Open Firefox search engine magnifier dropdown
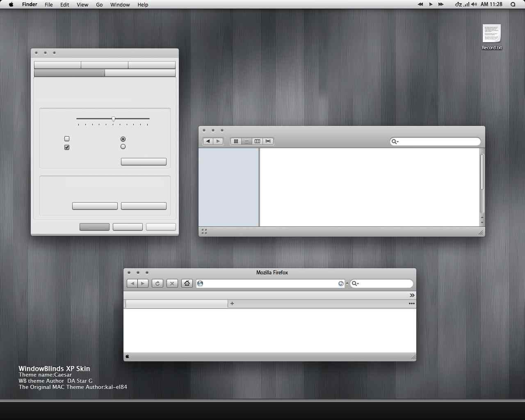The image size is (525, 420). tap(355, 283)
